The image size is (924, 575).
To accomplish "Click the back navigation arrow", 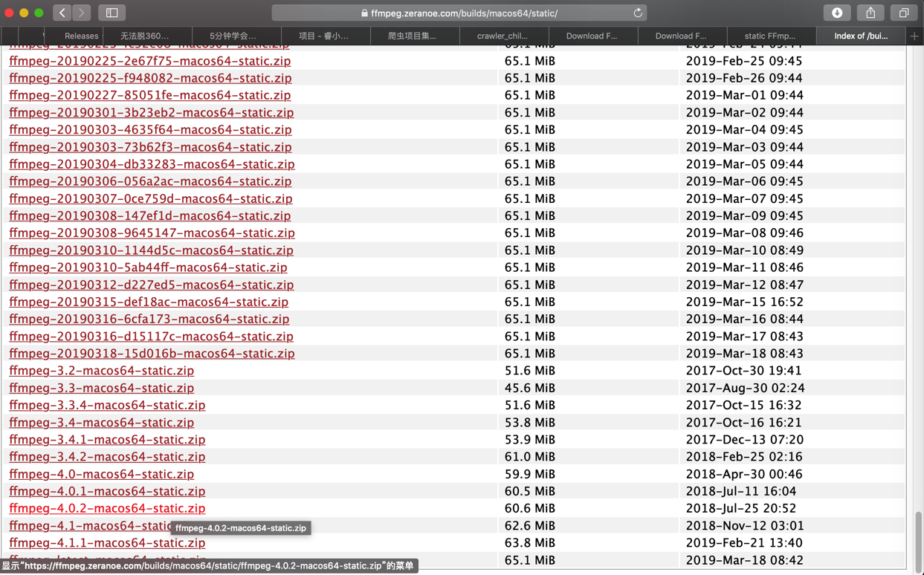I will tap(62, 12).
